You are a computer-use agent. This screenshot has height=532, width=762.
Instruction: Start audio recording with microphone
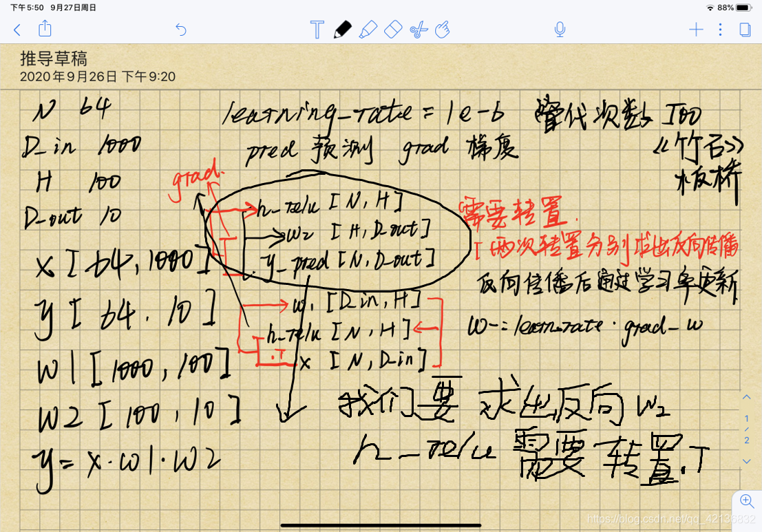pos(560,30)
